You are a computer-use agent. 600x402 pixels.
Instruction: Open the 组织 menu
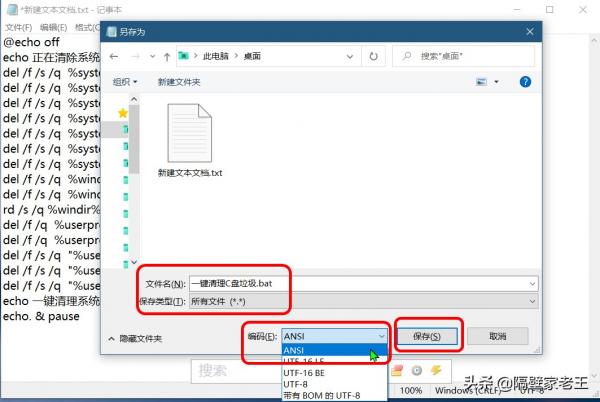click(125, 82)
